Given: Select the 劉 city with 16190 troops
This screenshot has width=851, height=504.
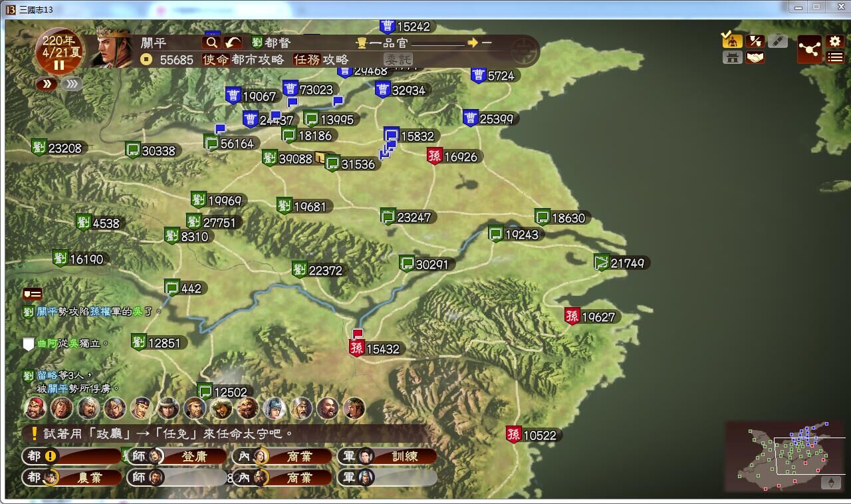Looking at the screenshot, I should pyautogui.click(x=79, y=259).
